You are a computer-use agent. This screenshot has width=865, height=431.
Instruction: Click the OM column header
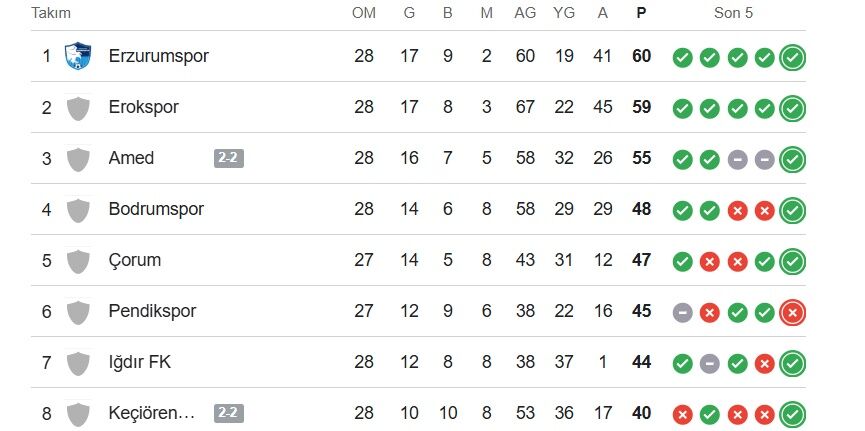pos(364,14)
